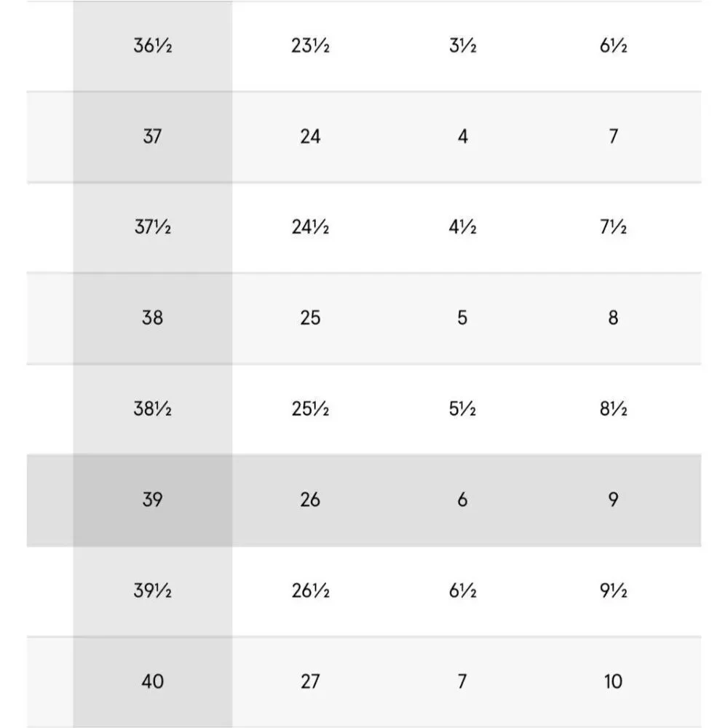Viewport: 728px width, 728px height.
Task: Select size 39 in the first column
Action: 152,500
